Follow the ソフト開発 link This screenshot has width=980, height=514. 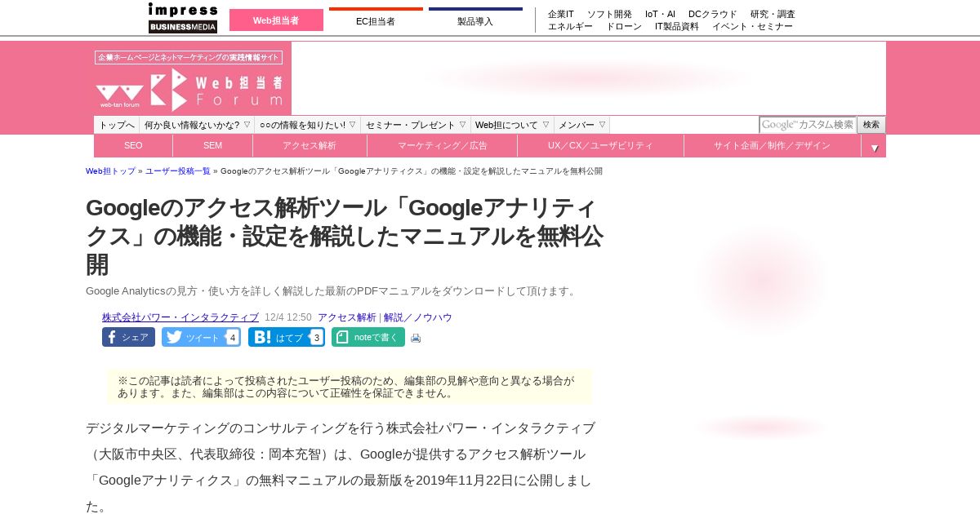tap(609, 14)
